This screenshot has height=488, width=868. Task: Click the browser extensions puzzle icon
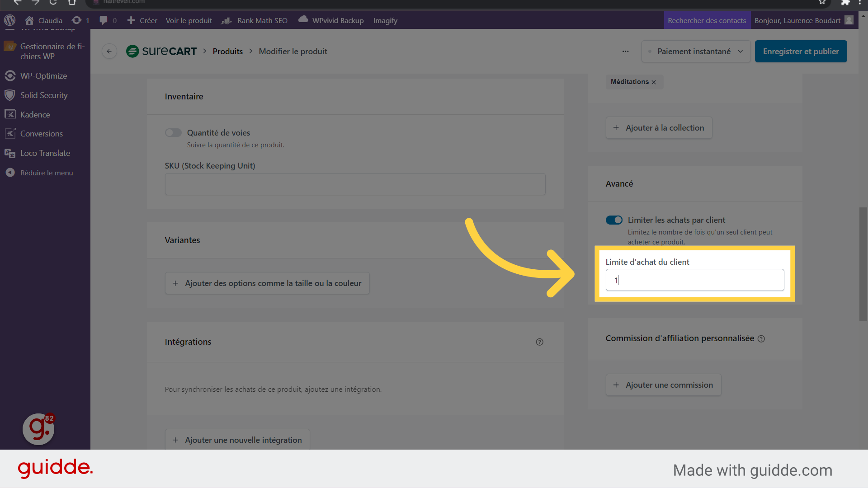[x=845, y=2]
